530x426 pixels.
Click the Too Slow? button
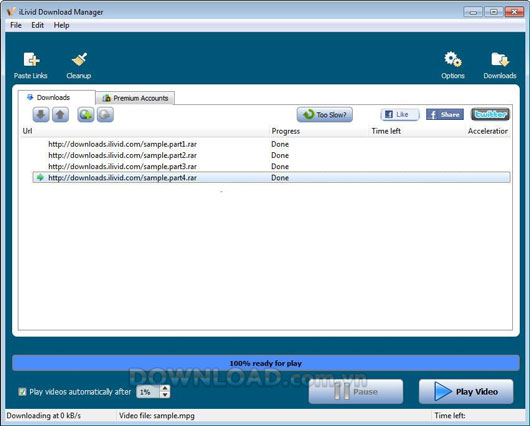[325, 115]
